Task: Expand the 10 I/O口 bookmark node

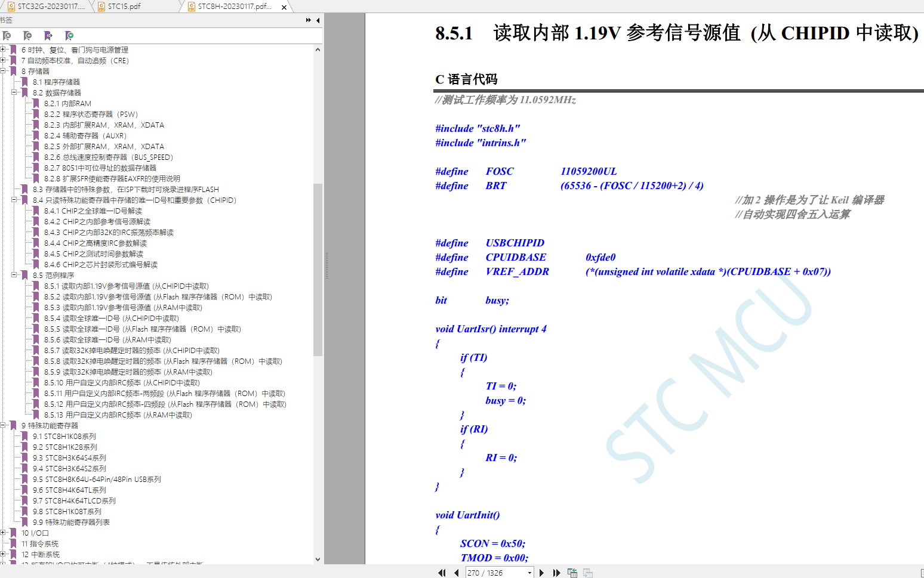Action: (x=3, y=533)
